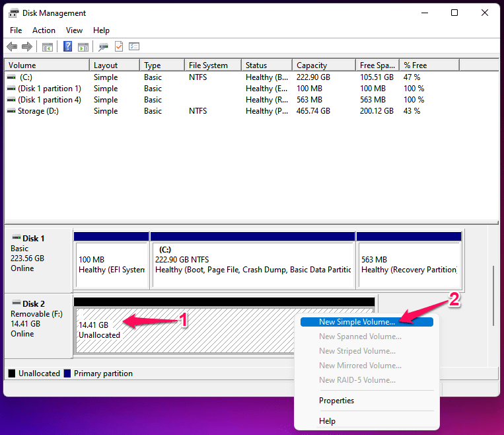The image size is (504, 435).
Task: Select Properties in the context menu
Action: [336, 401]
